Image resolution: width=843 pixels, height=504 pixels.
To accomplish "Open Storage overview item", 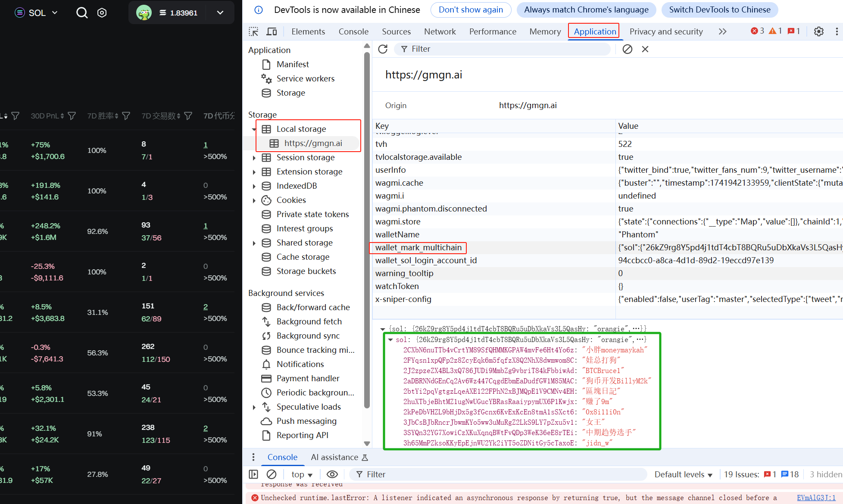I will coord(290,93).
